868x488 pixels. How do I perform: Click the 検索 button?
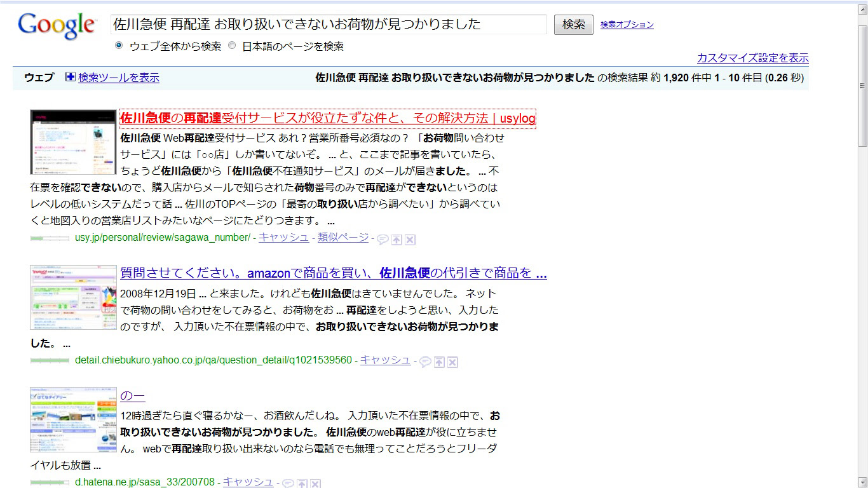coord(574,25)
